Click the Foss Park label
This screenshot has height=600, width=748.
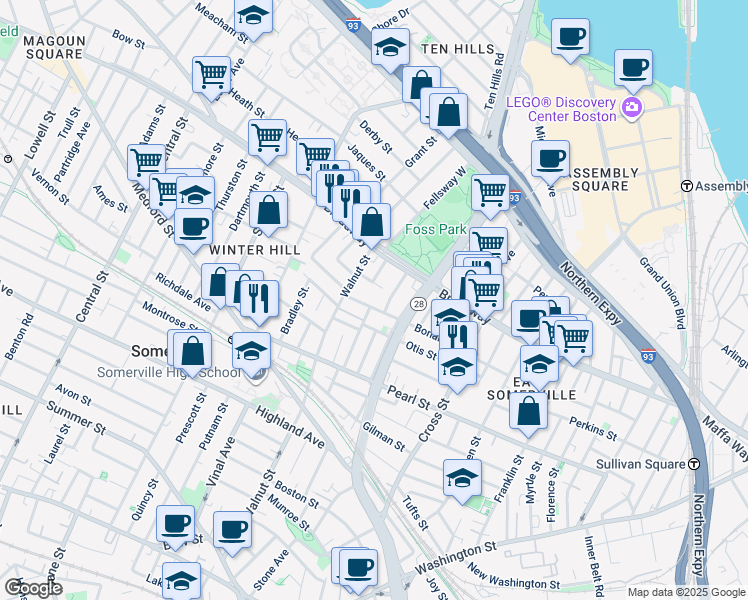point(436,229)
